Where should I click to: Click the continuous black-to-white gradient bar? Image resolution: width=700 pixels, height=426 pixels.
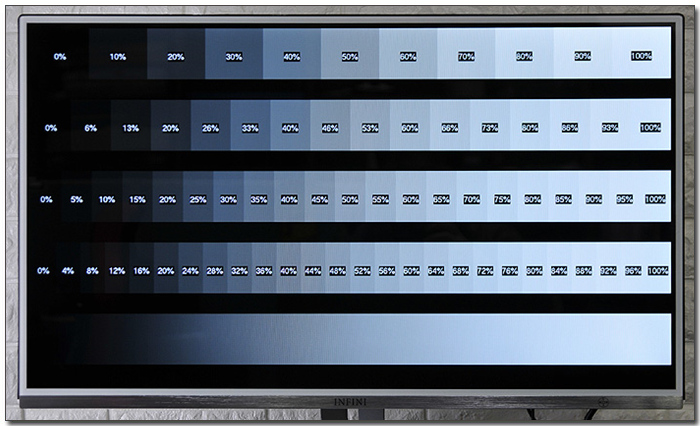(350, 339)
